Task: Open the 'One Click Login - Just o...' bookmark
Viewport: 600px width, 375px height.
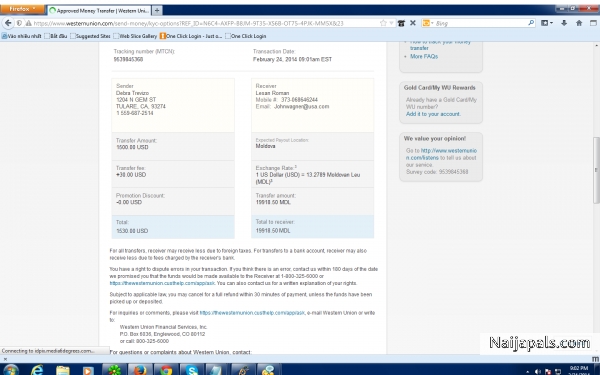Action: pos(191,36)
